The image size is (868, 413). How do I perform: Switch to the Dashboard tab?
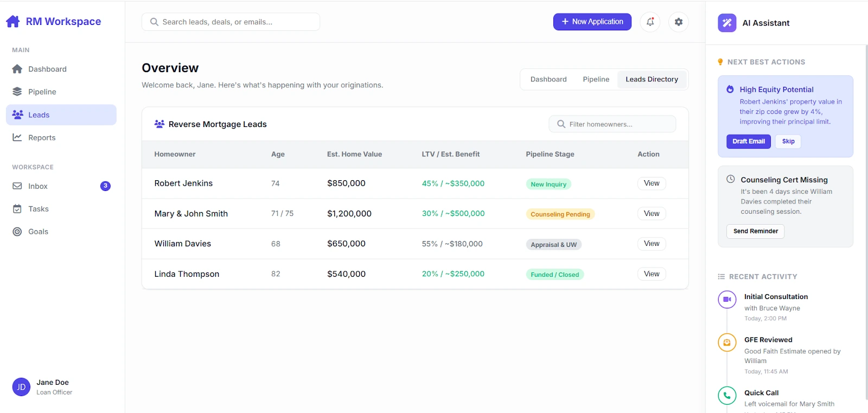548,79
